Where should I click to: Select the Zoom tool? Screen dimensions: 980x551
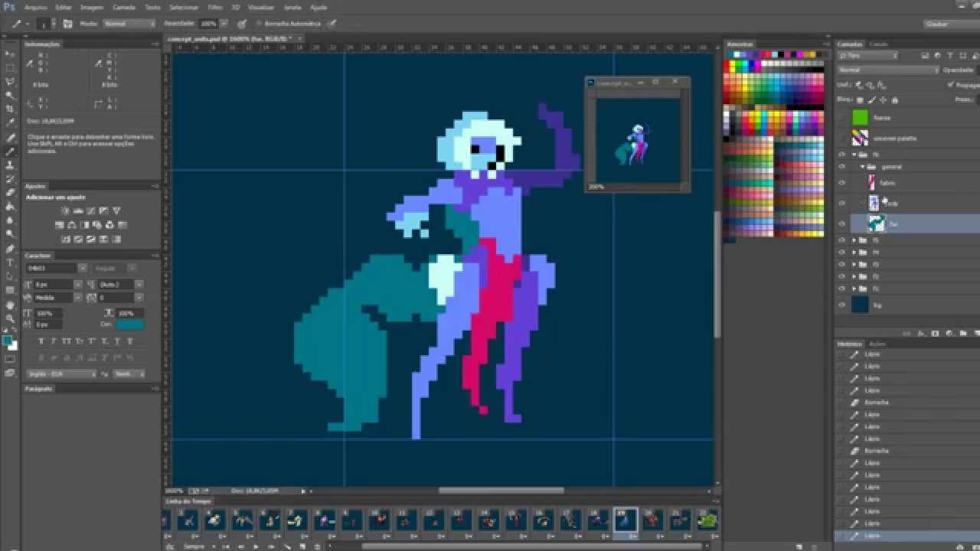point(10,318)
